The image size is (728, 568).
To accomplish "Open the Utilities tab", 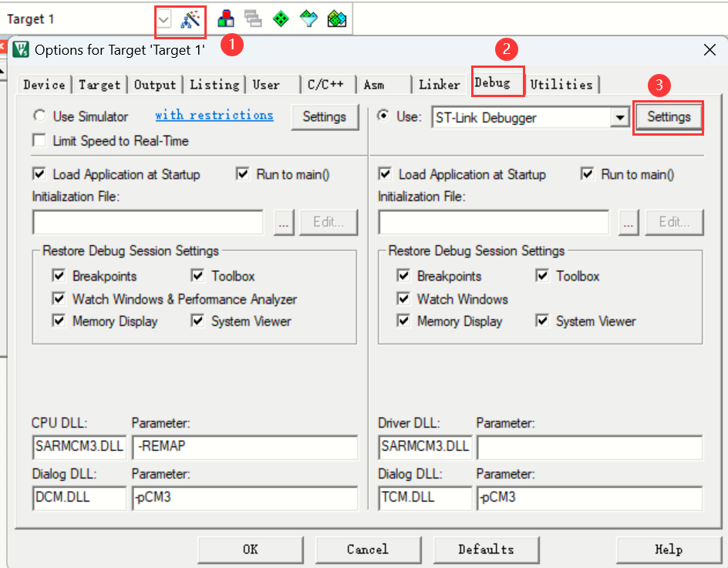I will point(561,85).
